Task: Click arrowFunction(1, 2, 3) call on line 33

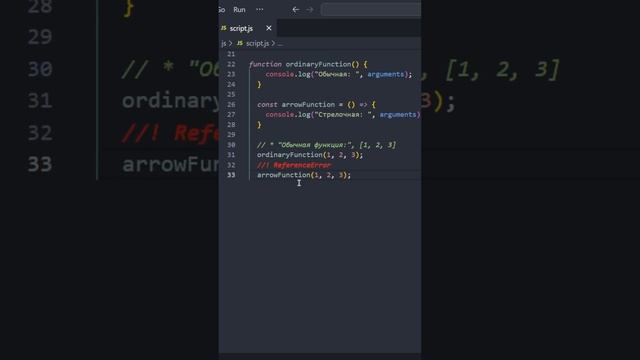Action: click(x=304, y=175)
